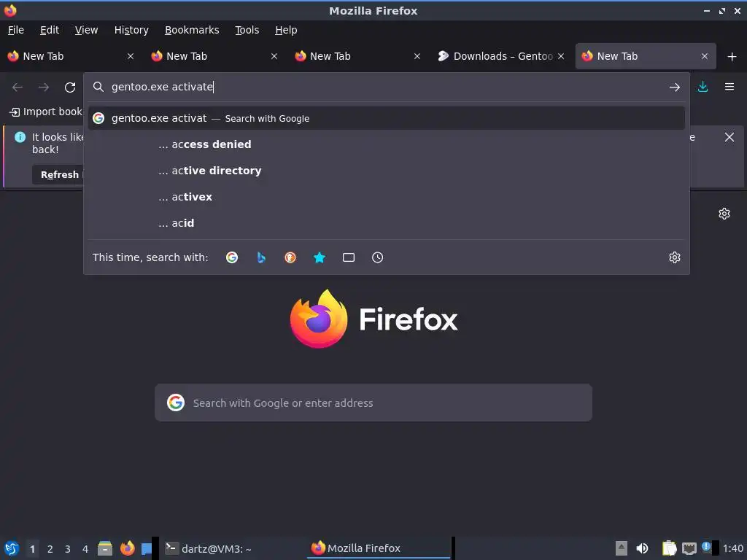Launch Firefox from panel quick launcher
747x560 pixels.
click(x=127, y=548)
